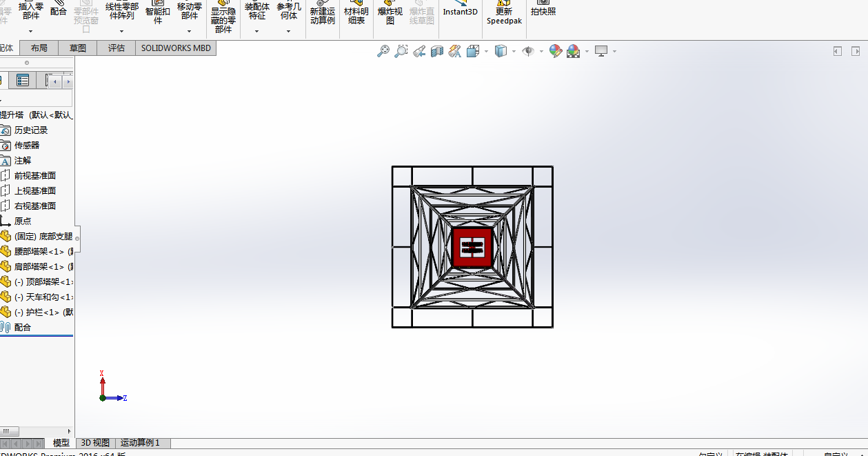Toggle Instant3D
The height and width of the screenshot is (456, 868).
460,8
